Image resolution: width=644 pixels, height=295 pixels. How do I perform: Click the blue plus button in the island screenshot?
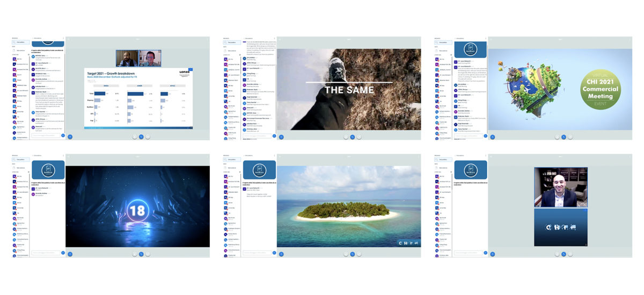pos(281,254)
